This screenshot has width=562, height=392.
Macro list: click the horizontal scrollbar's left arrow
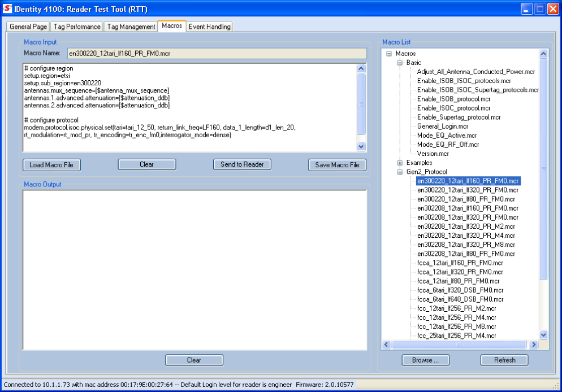[386, 345]
